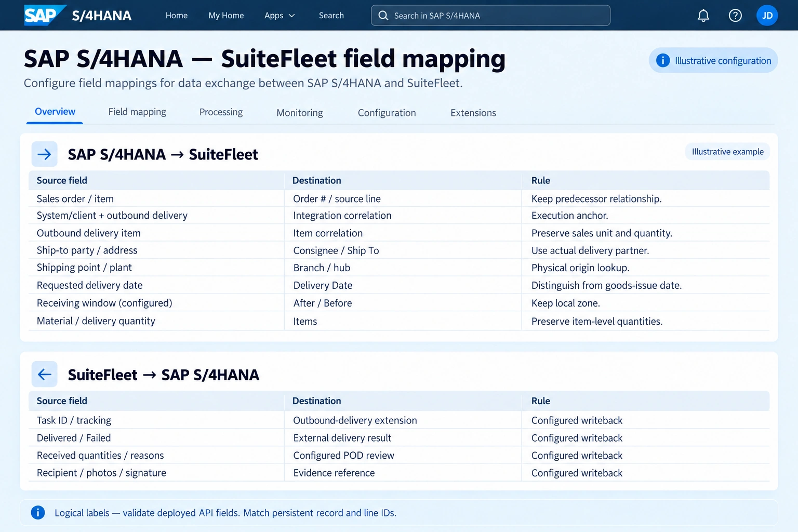Open the JD user avatar menu
The image size is (798, 532).
(x=767, y=16)
